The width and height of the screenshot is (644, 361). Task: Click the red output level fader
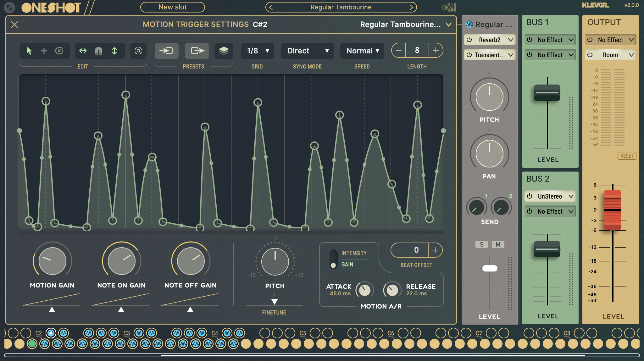point(612,210)
